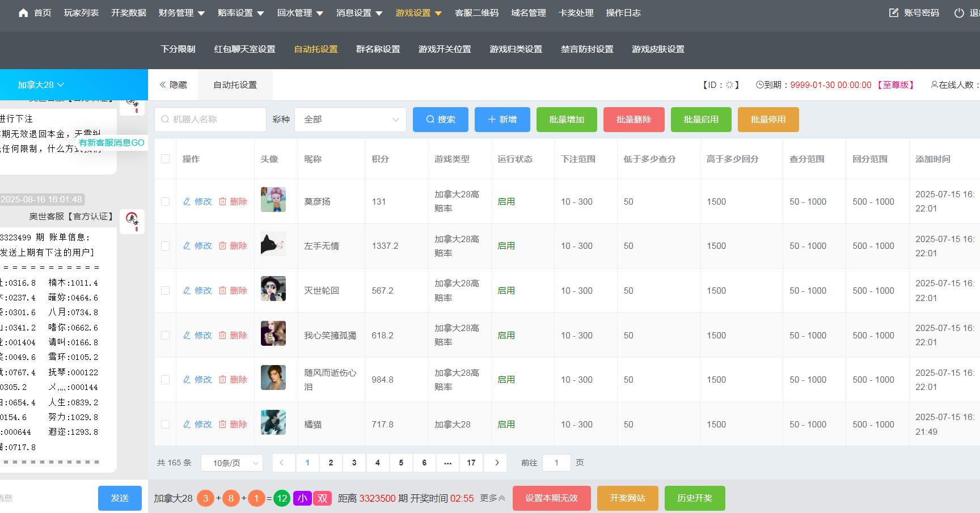Check the row checkbox for 灭世轮回
This screenshot has height=513, width=980.
pyautogui.click(x=165, y=290)
